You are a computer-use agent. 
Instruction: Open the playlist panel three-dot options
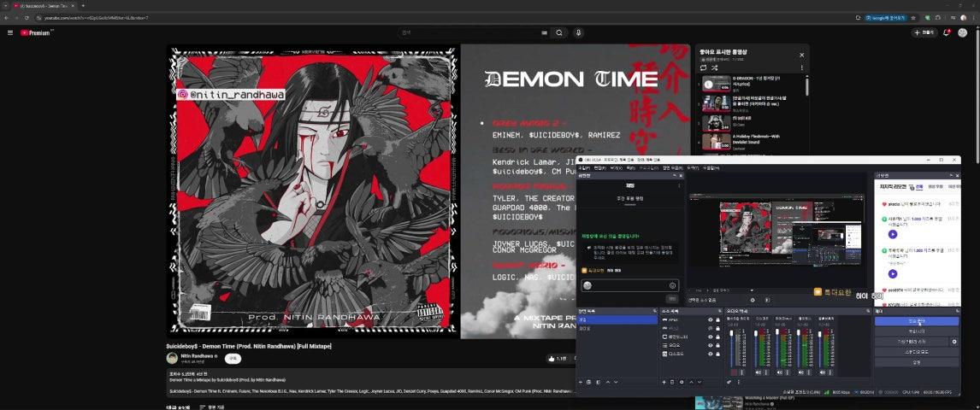(802, 67)
